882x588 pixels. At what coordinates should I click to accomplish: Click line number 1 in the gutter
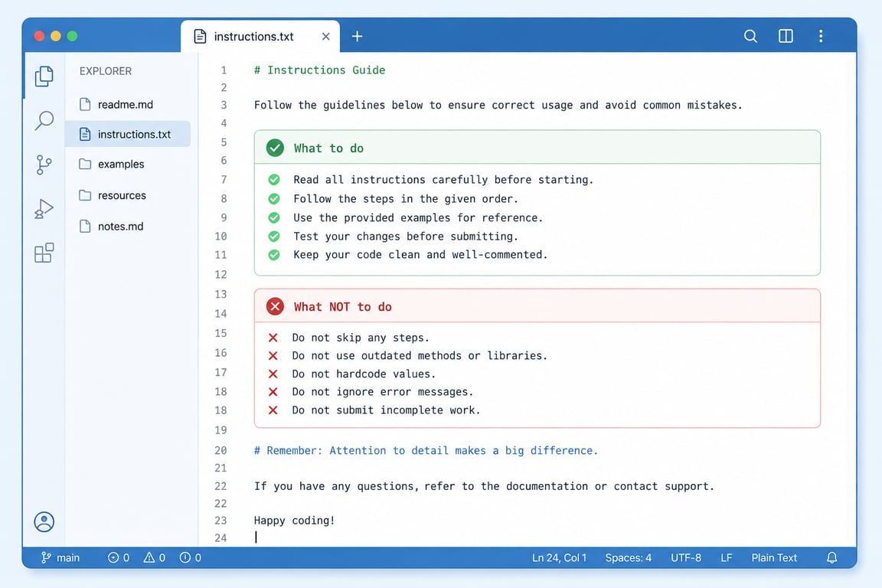(224, 70)
